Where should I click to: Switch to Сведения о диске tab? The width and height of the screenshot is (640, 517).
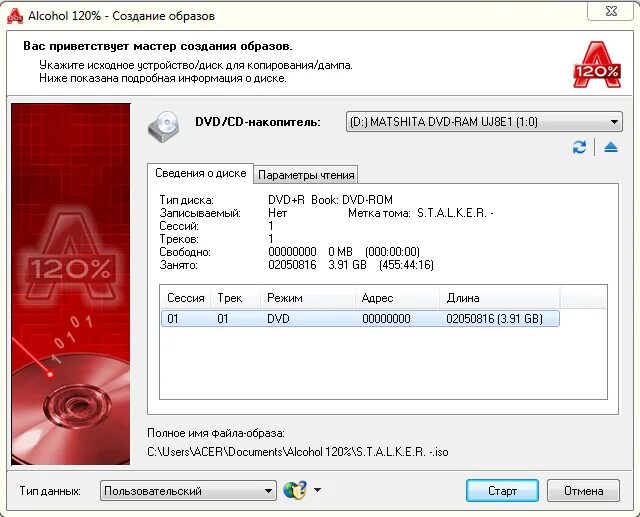200,173
